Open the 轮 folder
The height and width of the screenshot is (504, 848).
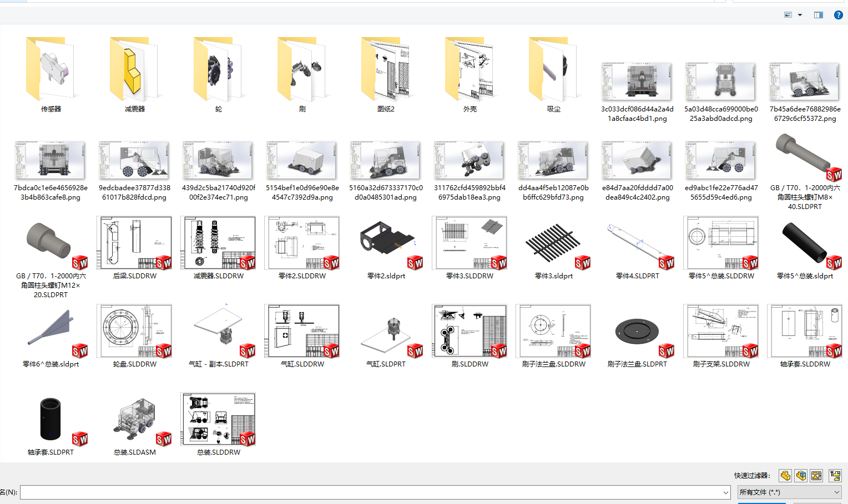coord(219,75)
